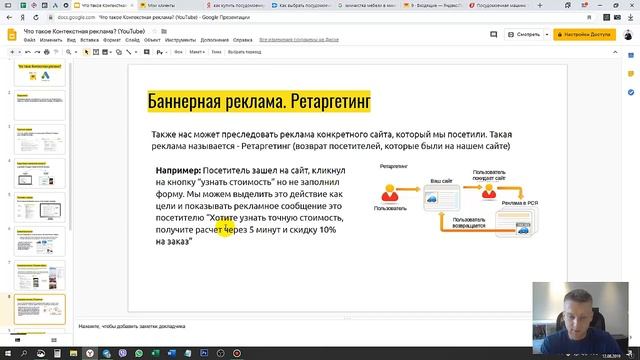
Task: Open a new browser tab with plus
Action: (x=540, y=6)
